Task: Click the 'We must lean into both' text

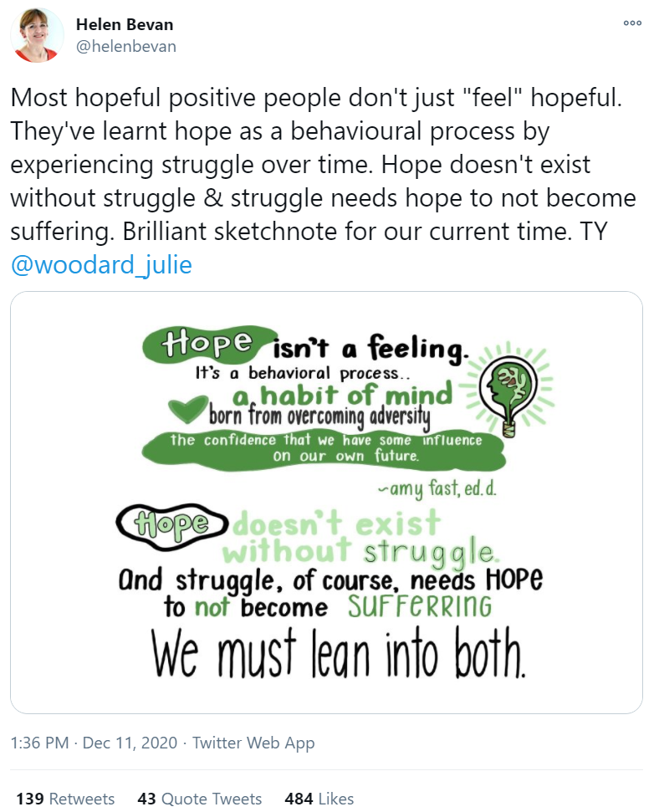Action: (x=338, y=652)
